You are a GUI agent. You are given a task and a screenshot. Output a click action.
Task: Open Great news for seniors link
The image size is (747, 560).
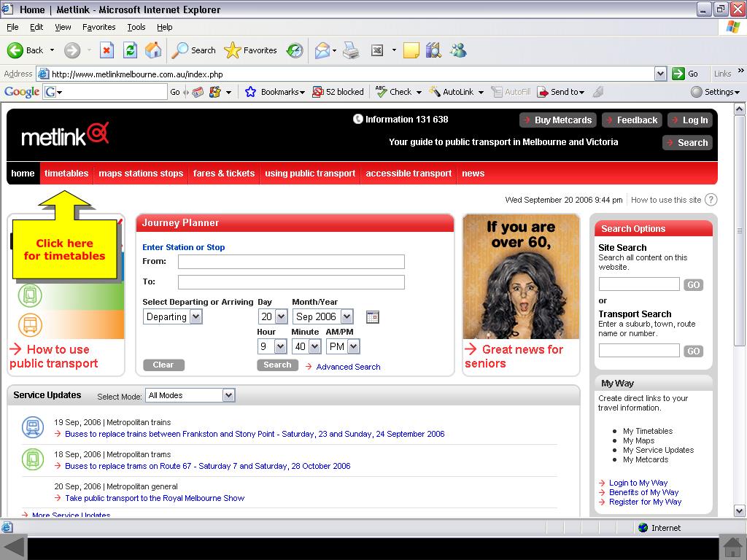click(x=514, y=356)
